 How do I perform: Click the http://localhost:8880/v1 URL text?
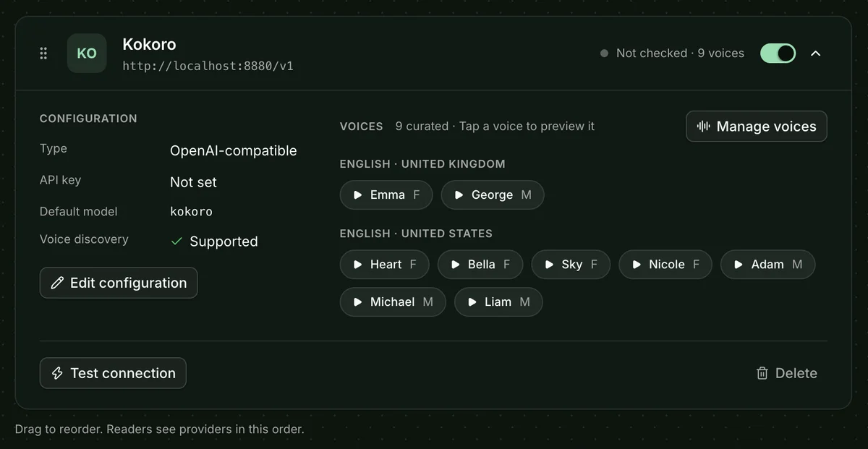pyautogui.click(x=208, y=66)
